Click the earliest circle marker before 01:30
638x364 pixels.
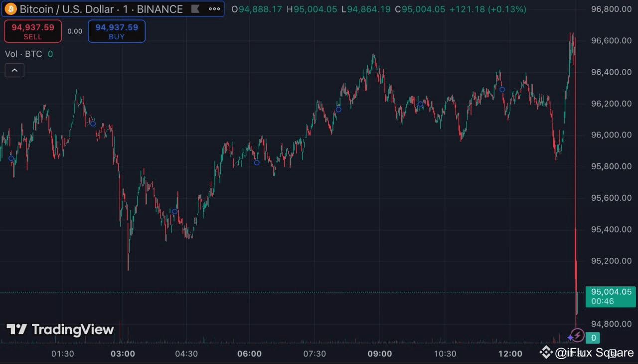click(11, 158)
